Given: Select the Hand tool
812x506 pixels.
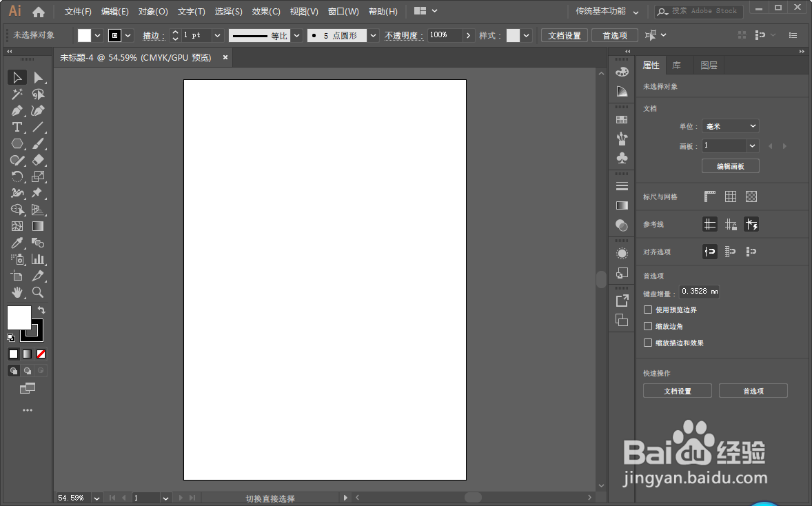Looking at the screenshot, I should [17, 292].
